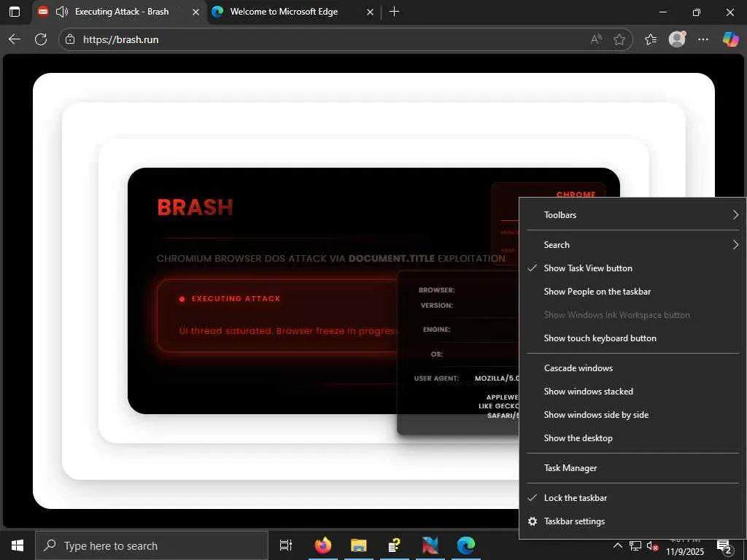Screen dimensions: 747x560
Task: Open the red-blue X taskbar app
Action: tap(430, 545)
